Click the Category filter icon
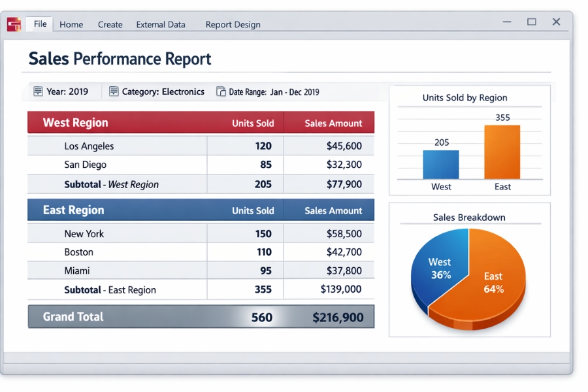Viewport: 588px width, 392px height. [114, 91]
